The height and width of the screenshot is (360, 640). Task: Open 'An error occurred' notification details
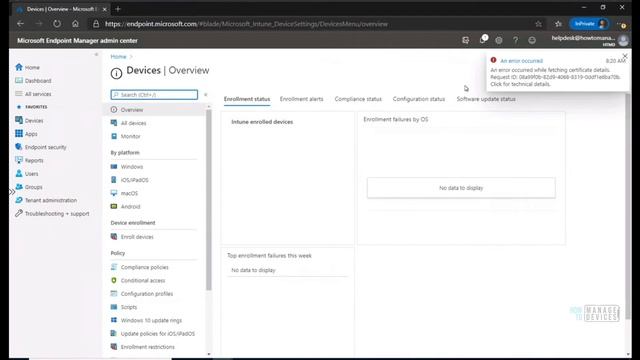(x=521, y=61)
